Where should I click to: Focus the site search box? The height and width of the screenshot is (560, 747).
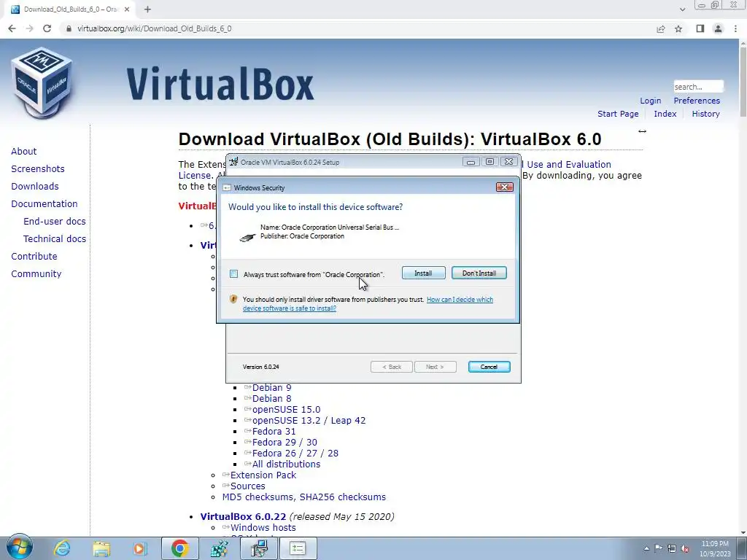click(698, 87)
